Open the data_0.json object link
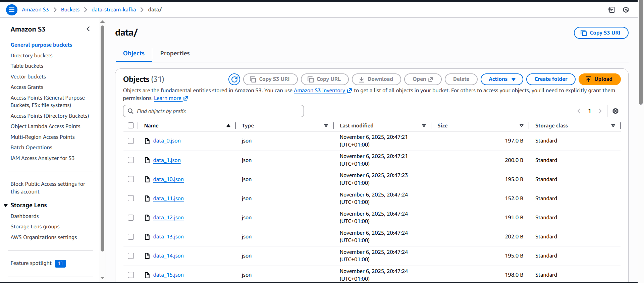The height and width of the screenshot is (283, 644). (x=167, y=141)
